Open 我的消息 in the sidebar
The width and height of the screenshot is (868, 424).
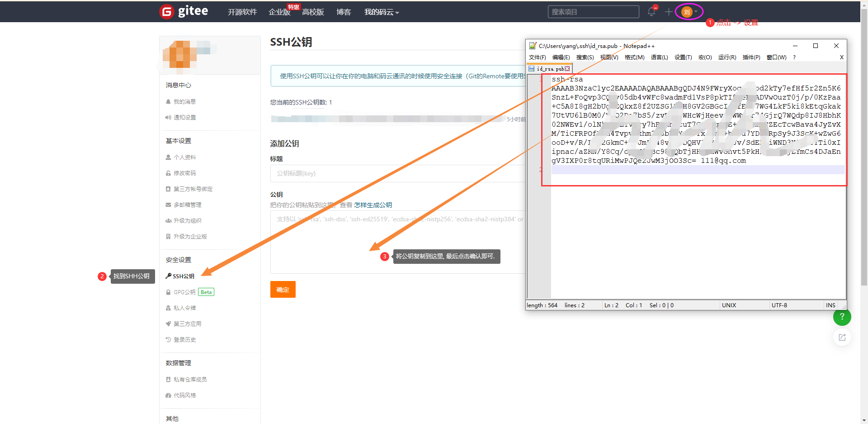[181, 102]
